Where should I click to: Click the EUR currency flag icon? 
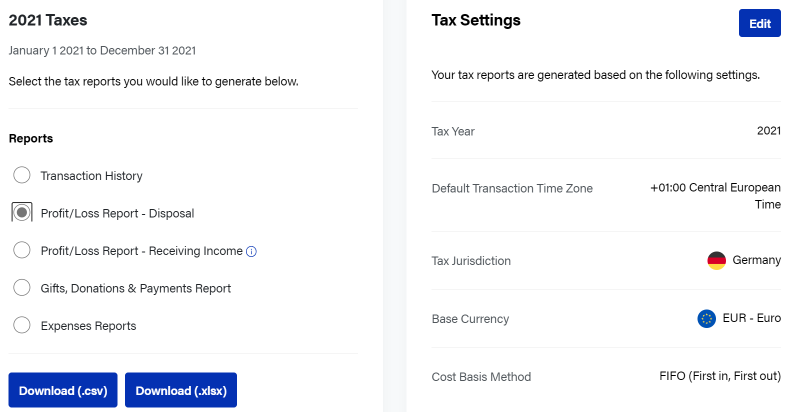click(x=706, y=319)
